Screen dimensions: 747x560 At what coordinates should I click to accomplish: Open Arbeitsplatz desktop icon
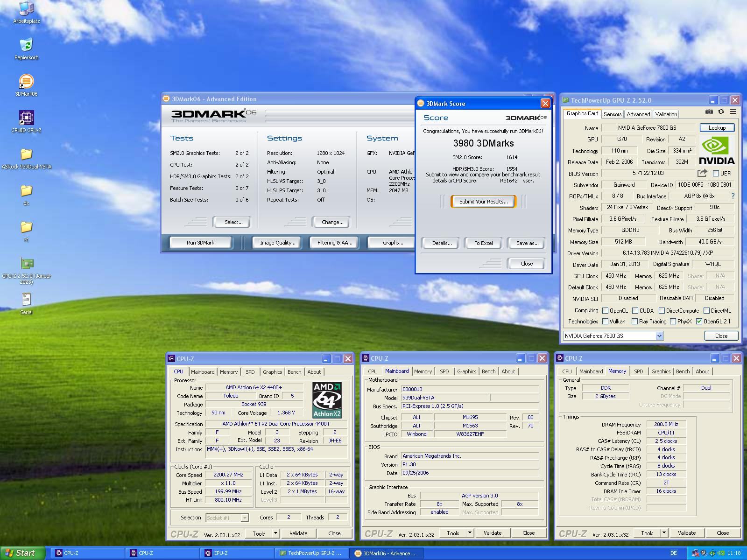(x=27, y=13)
